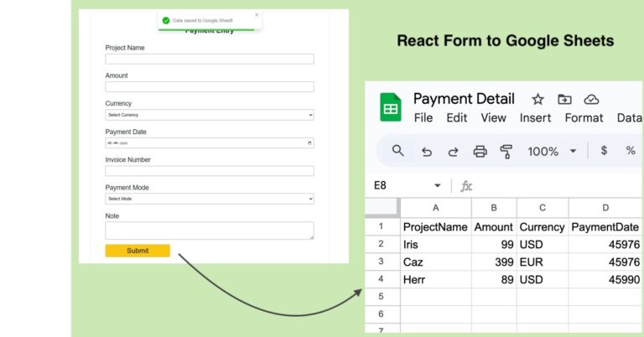The width and height of the screenshot is (644, 337).
Task: Redo the last action in Sheets
Action: [453, 151]
